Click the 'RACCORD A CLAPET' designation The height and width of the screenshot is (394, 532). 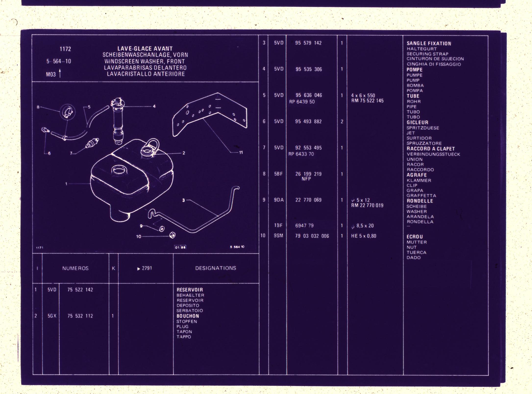tap(431, 149)
